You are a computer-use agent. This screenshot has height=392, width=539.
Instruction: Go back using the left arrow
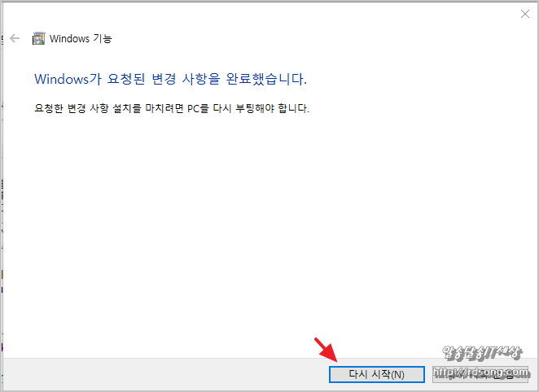click(15, 38)
